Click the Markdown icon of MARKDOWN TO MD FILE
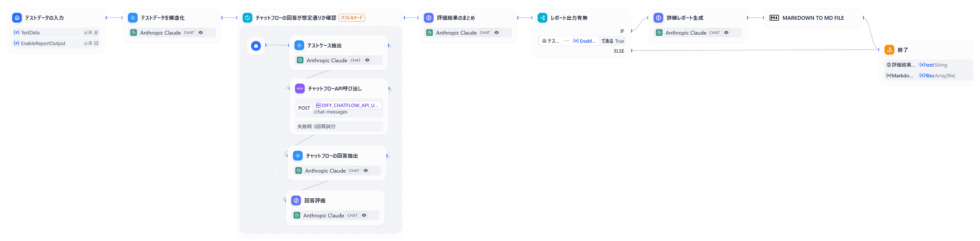The width and height of the screenshot is (980, 241). pyautogui.click(x=774, y=17)
